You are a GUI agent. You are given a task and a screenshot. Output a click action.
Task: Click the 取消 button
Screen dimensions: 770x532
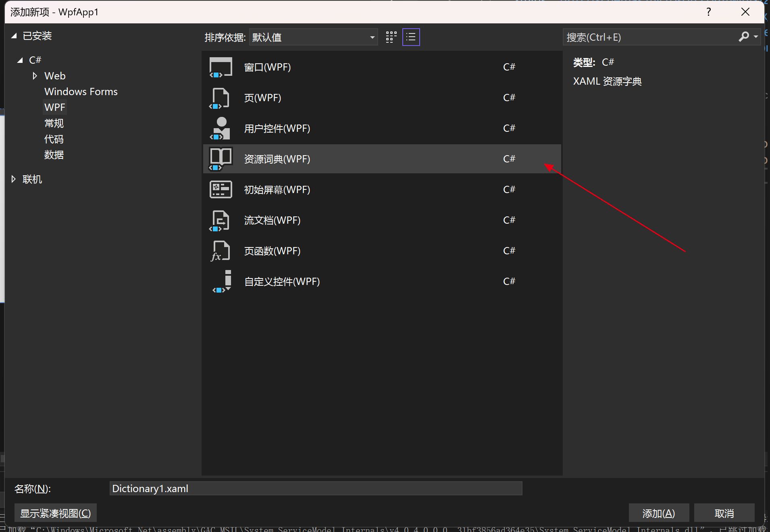[x=724, y=513]
